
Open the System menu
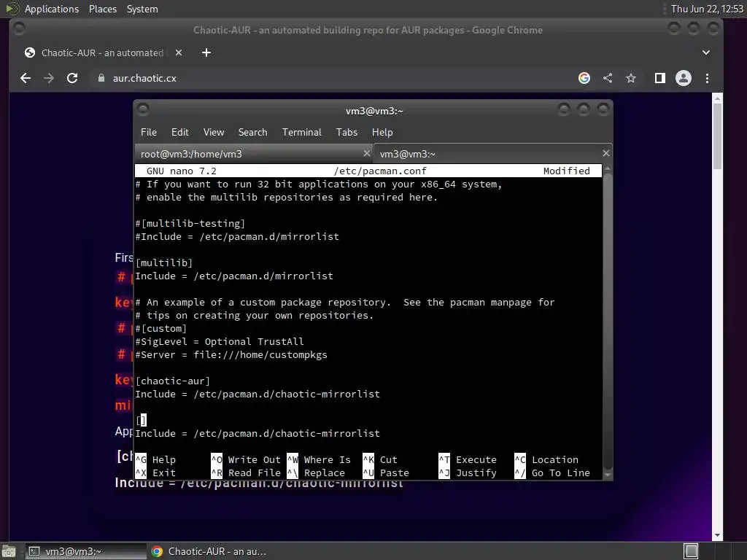(x=142, y=9)
